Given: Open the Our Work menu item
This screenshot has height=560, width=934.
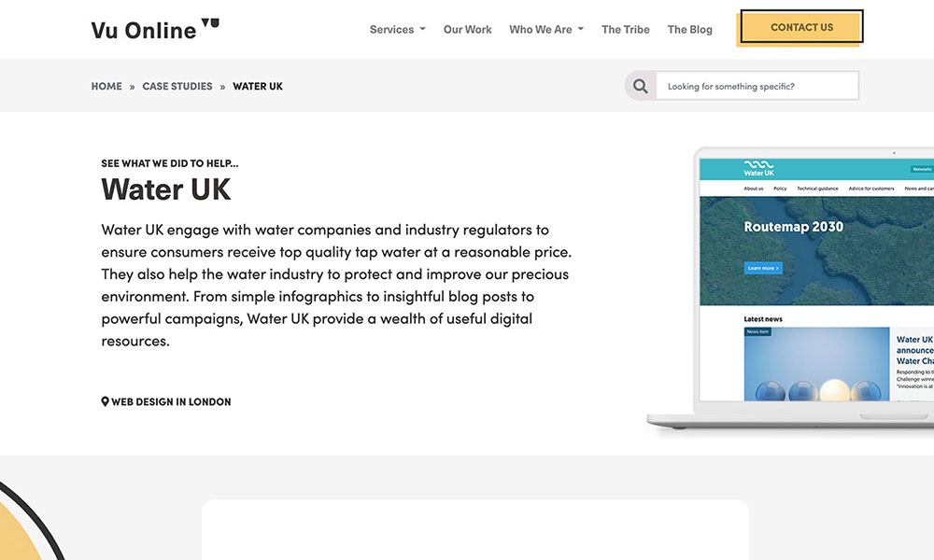Looking at the screenshot, I should click(x=467, y=29).
